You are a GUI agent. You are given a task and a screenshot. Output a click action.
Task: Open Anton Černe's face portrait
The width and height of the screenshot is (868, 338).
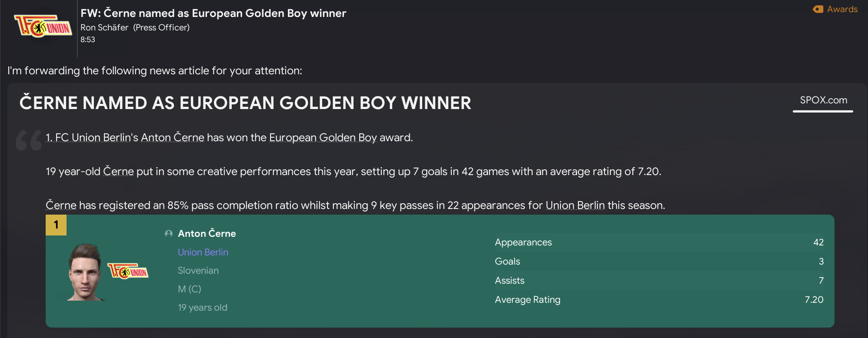pos(85,272)
